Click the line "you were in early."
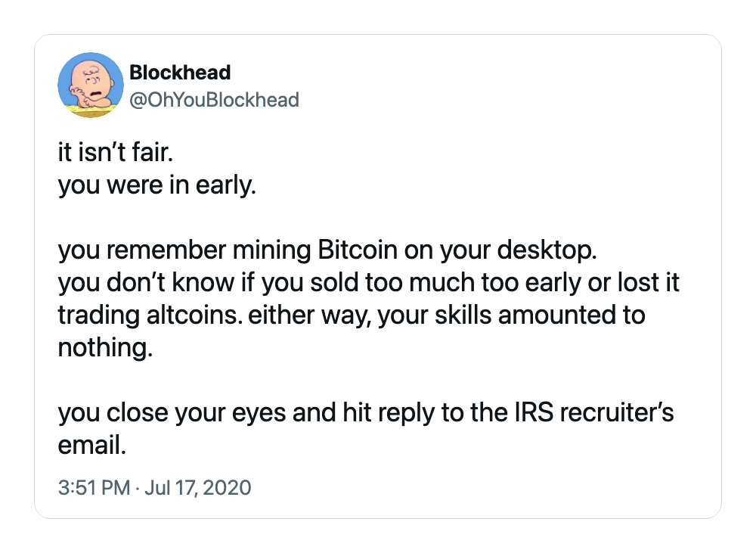 [156, 185]
